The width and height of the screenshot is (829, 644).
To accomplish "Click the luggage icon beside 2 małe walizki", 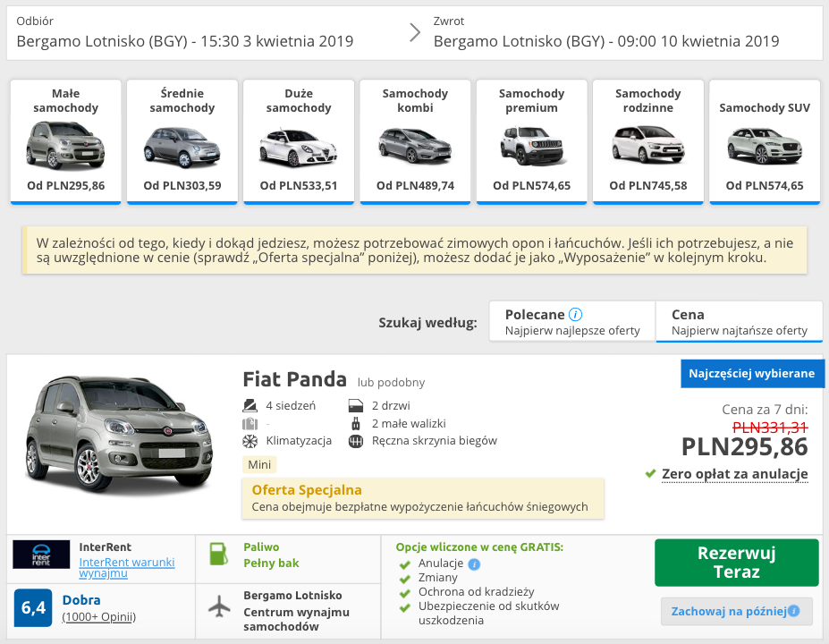I will tap(356, 423).
